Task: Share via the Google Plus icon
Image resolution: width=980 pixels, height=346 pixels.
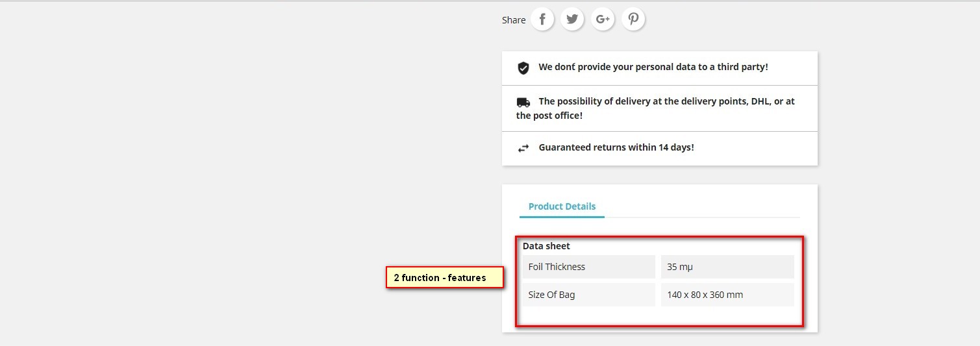Action: (603, 19)
